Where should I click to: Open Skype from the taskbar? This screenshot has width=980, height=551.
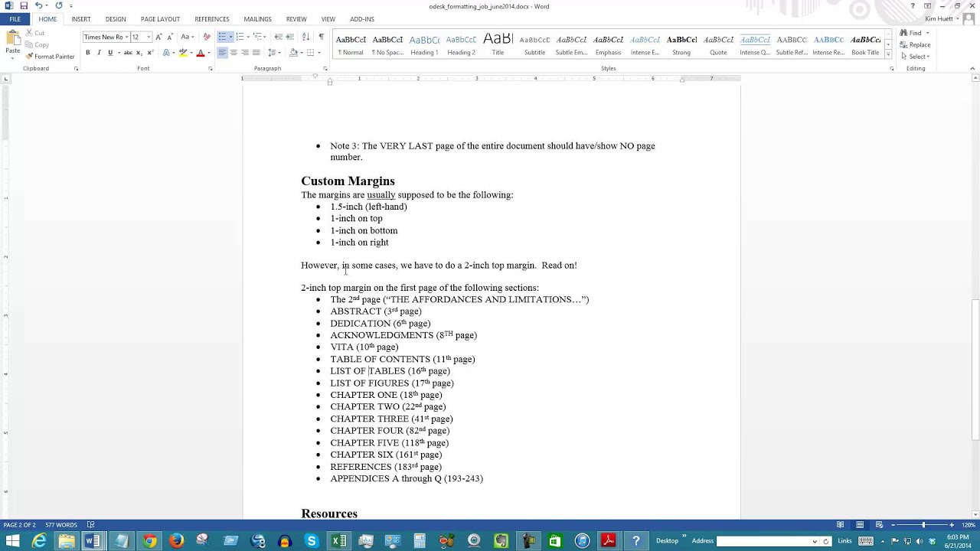click(312, 541)
